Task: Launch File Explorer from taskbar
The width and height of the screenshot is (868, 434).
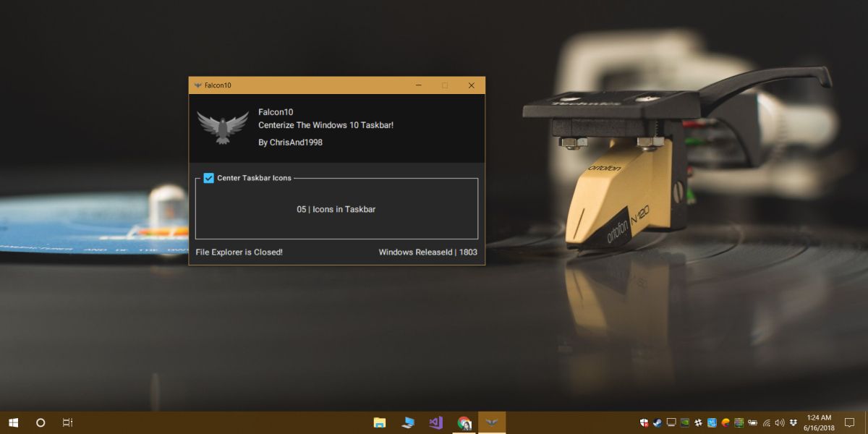Action: pyautogui.click(x=380, y=422)
